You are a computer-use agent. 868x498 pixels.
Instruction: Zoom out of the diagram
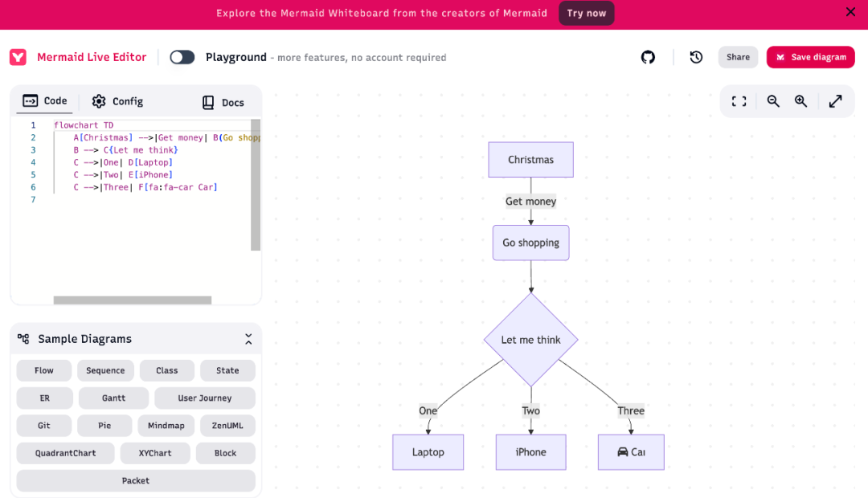773,101
